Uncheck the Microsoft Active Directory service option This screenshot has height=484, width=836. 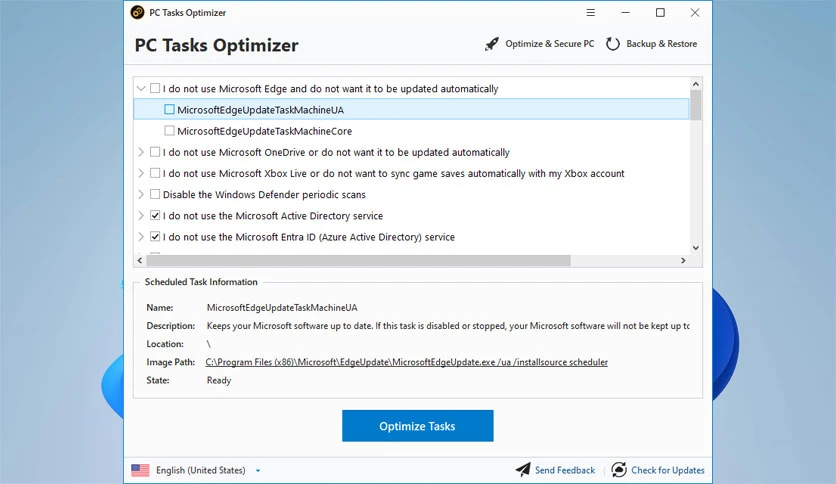(155, 215)
